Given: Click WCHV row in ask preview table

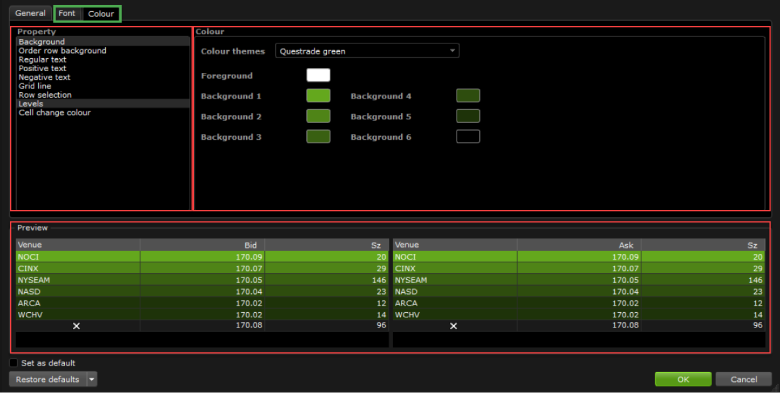Looking at the screenshot, I should pos(579,314).
